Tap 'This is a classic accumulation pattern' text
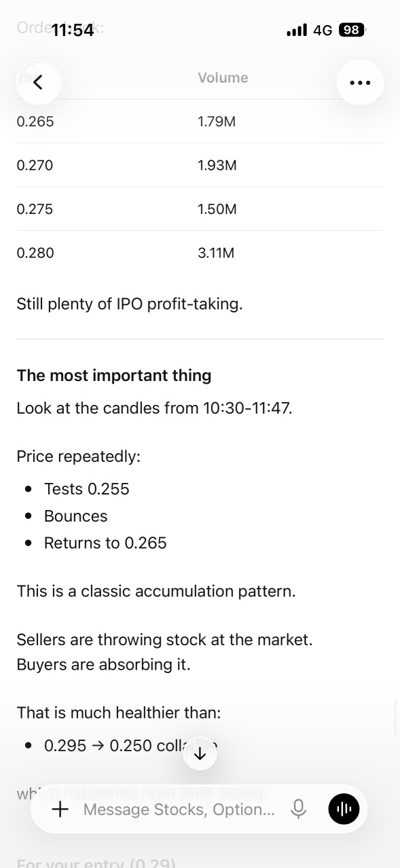Screen dimensions: 400x868 tap(156, 591)
